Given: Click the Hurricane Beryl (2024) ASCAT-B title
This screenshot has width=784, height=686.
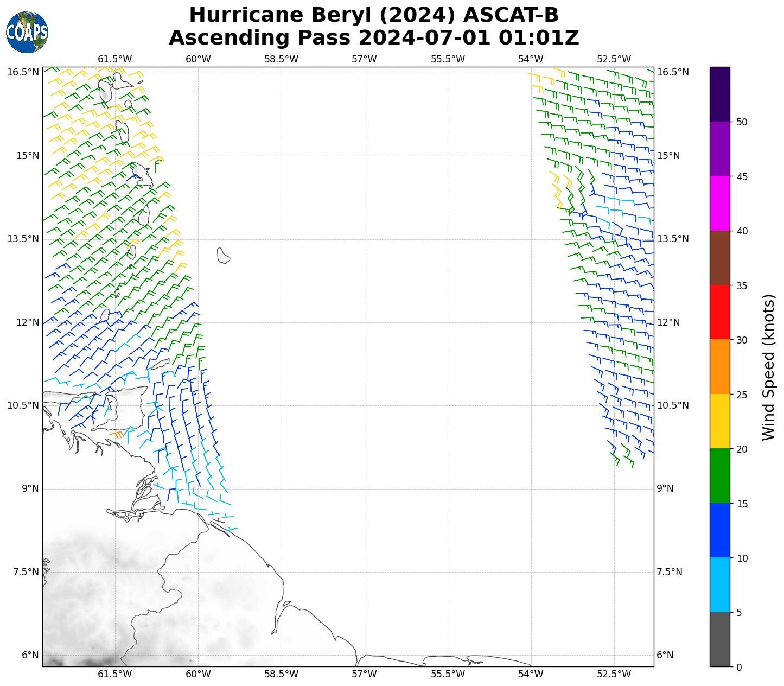Looking at the screenshot, I should pos(374,15).
